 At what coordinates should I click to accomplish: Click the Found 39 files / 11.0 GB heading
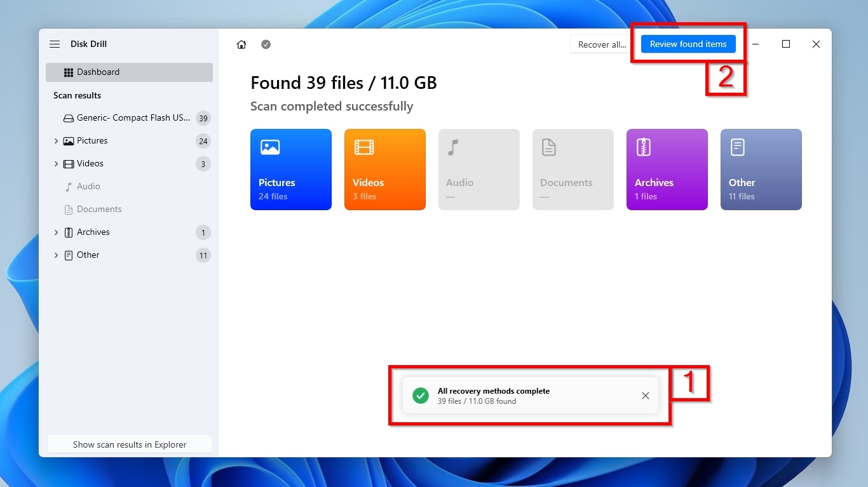pyautogui.click(x=344, y=83)
